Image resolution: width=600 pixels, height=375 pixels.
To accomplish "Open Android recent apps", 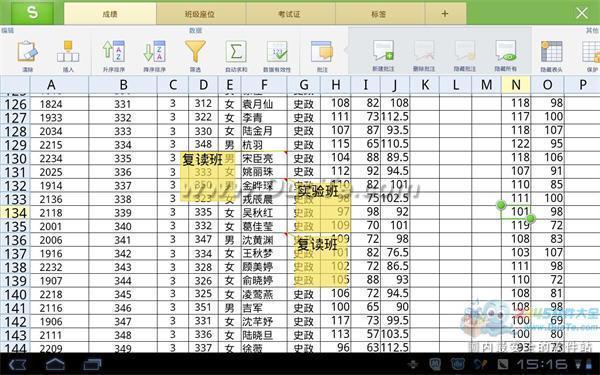I will [x=93, y=364].
